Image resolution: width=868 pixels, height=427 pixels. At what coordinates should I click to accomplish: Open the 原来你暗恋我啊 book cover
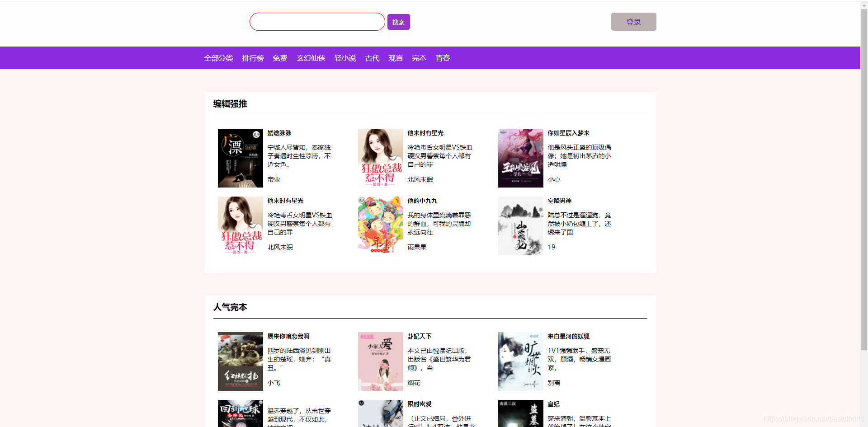click(x=241, y=361)
